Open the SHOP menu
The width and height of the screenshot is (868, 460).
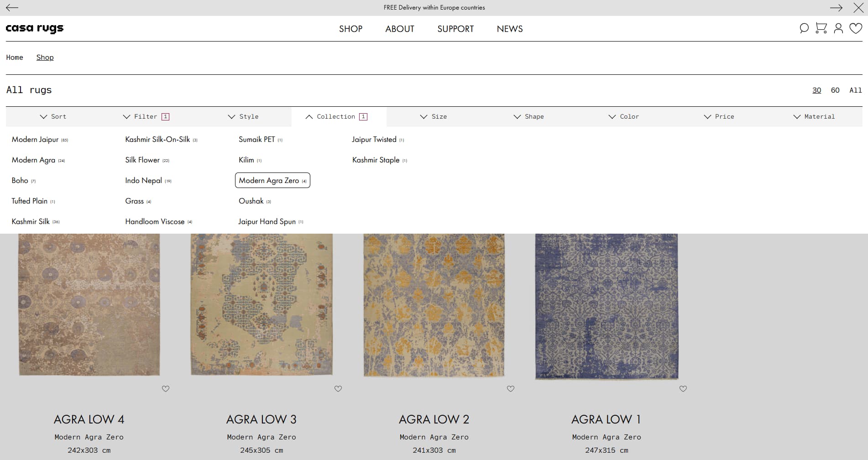tap(350, 29)
